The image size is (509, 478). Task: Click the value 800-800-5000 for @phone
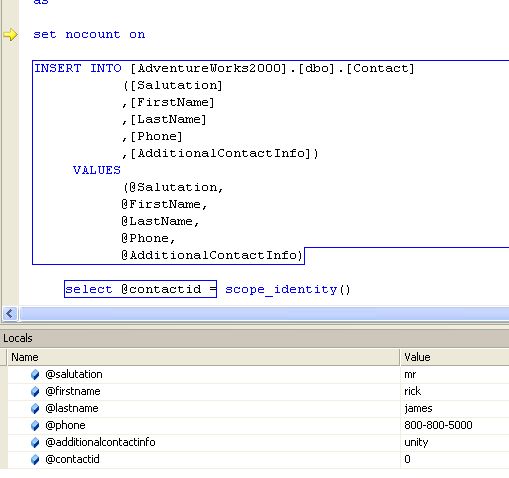(x=438, y=425)
